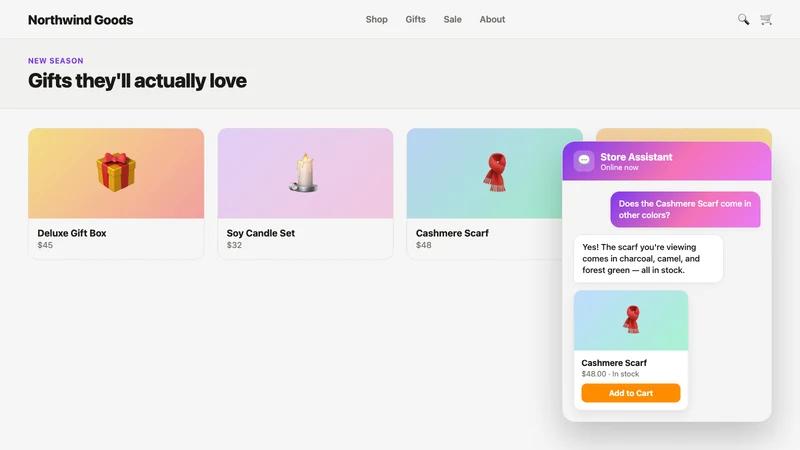
Task: Click the 'Does the Cashmere Scarf come in other colors?' message
Action: click(685, 209)
